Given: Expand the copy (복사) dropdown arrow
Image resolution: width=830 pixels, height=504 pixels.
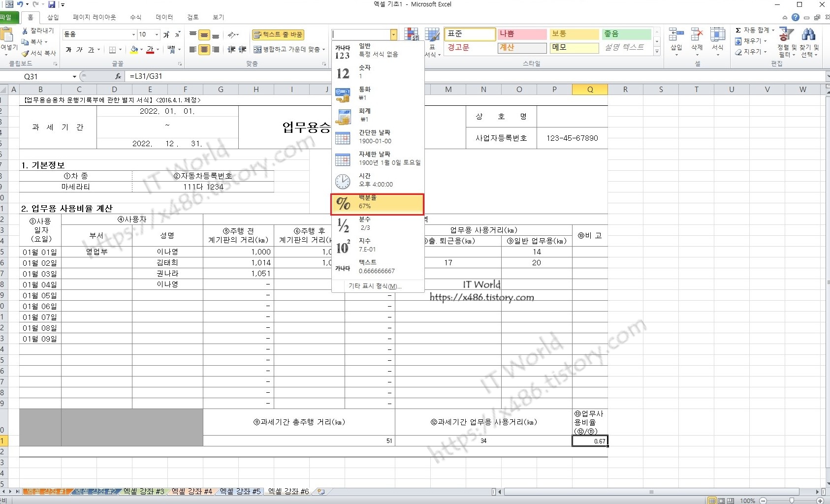Looking at the screenshot, I should click(x=46, y=42).
